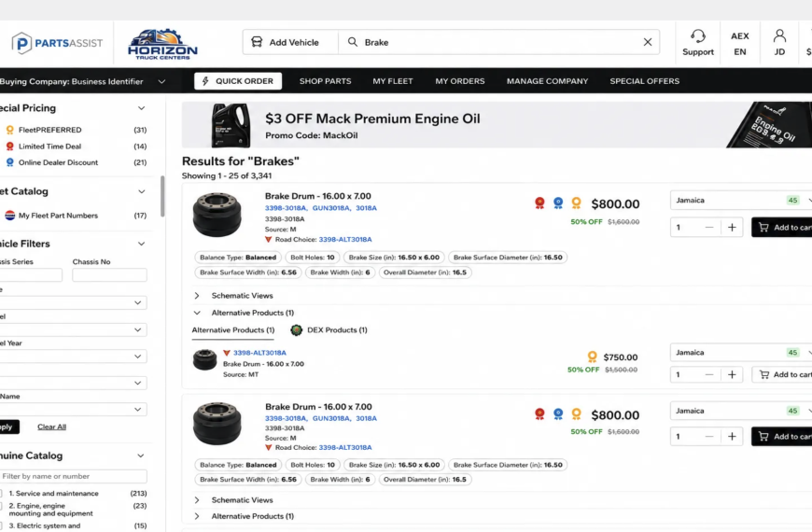Open the Model Year dropdown
The image size is (812, 532).
click(73, 357)
